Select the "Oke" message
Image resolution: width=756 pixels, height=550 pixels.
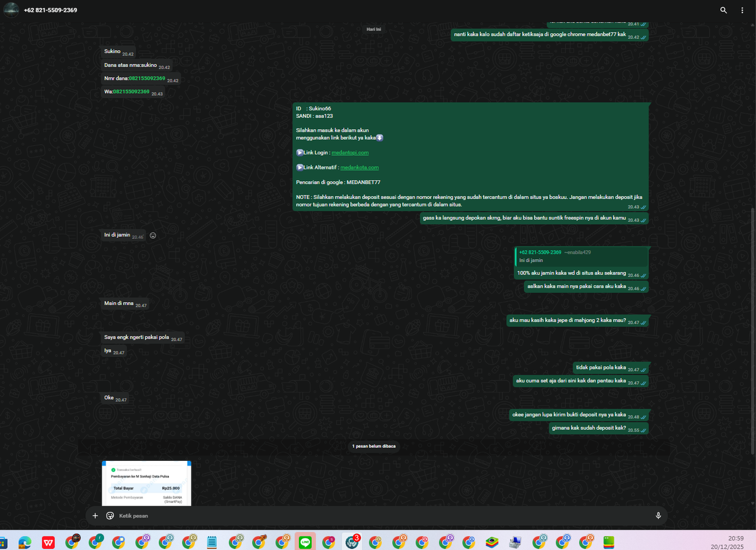pos(115,398)
